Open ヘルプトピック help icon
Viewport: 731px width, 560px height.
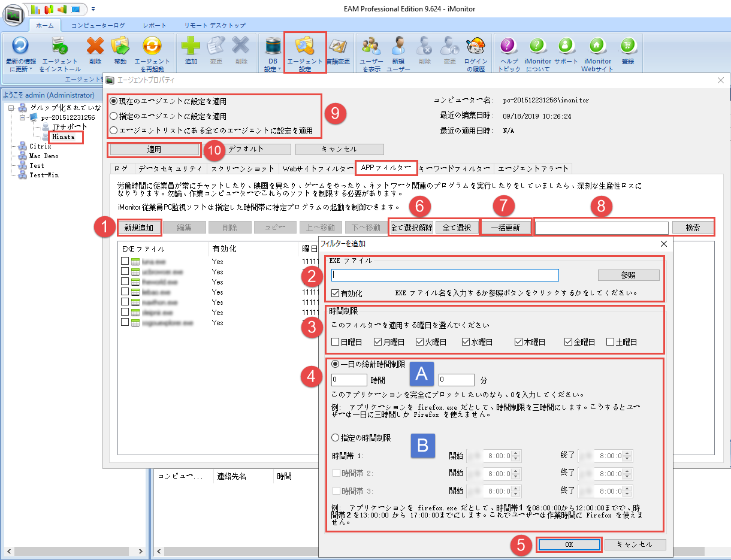point(509,47)
